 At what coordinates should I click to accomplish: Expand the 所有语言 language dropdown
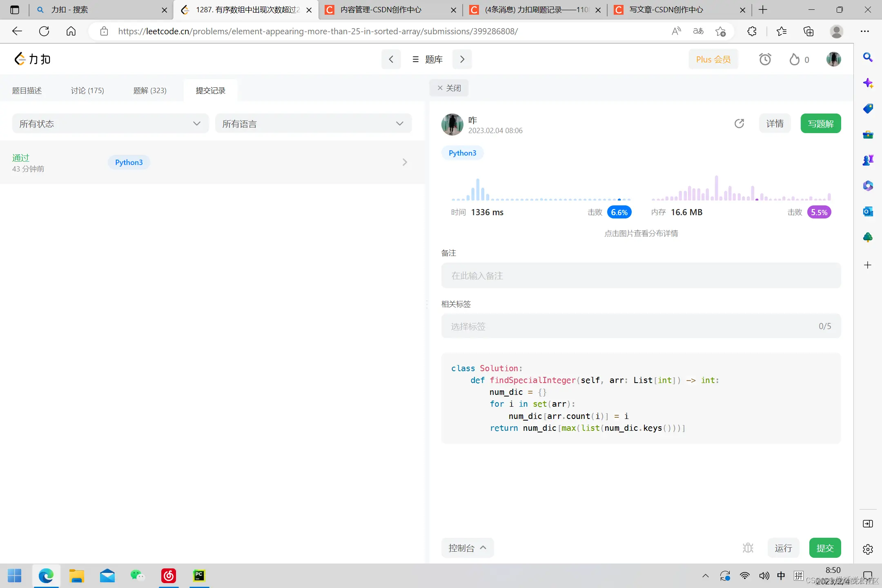coord(313,124)
